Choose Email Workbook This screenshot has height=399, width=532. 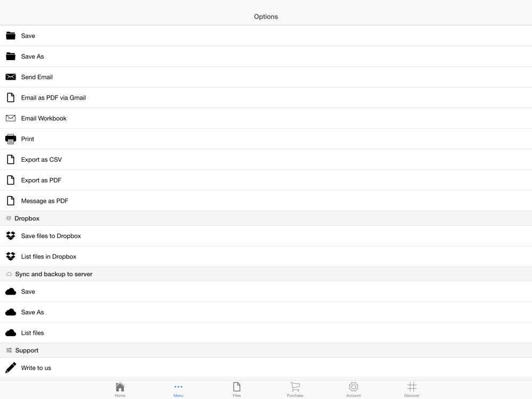[x=266, y=118]
